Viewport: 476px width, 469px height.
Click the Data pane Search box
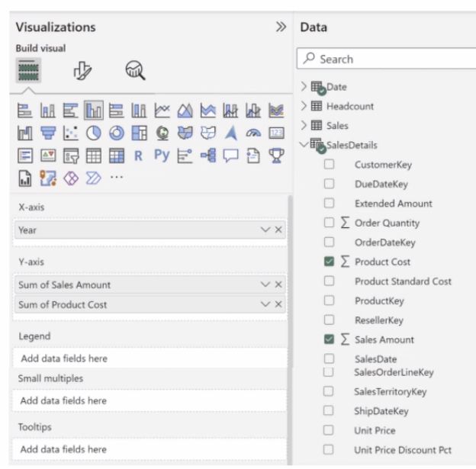click(x=386, y=59)
